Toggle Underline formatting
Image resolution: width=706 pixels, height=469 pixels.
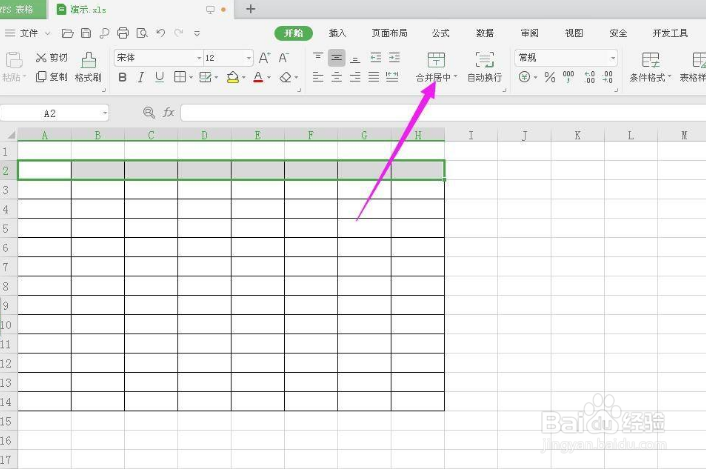click(x=159, y=77)
